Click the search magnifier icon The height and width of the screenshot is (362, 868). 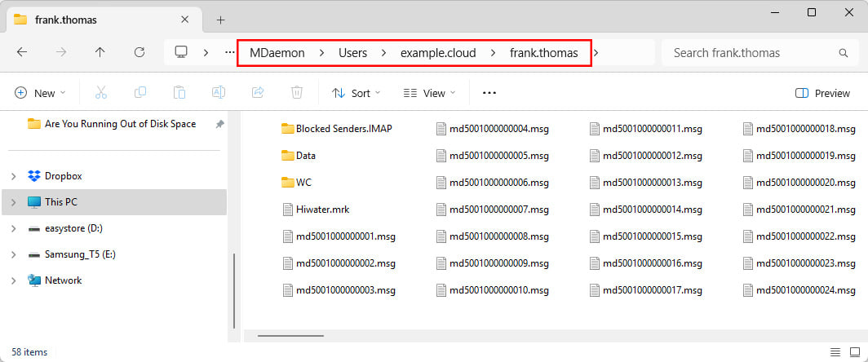pos(843,53)
